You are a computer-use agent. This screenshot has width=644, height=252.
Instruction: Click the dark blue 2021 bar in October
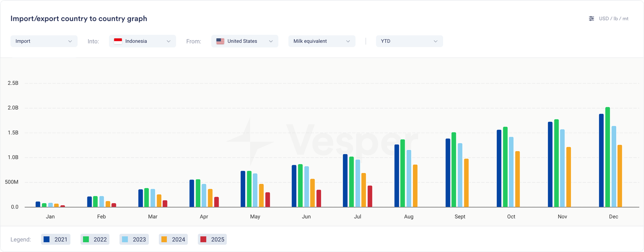[x=499, y=169]
